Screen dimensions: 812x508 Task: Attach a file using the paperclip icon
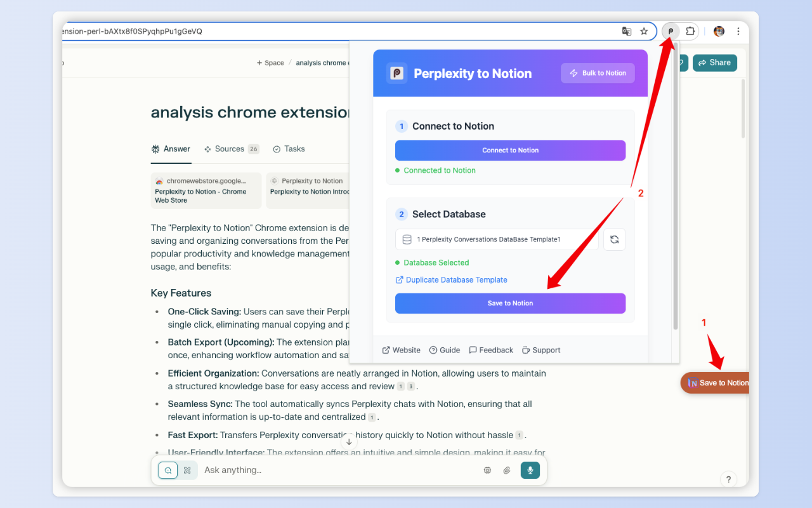(507, 470)
